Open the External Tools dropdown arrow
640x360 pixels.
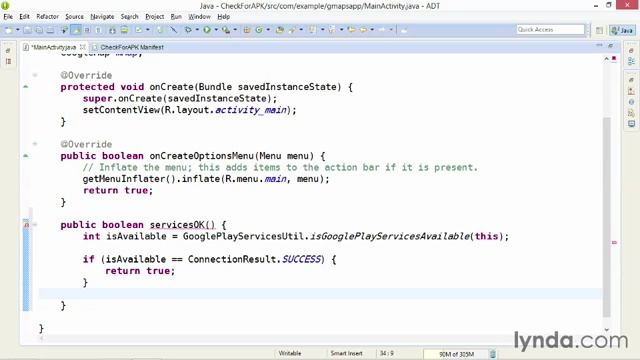pyautogui.click(x=235, y=30)
